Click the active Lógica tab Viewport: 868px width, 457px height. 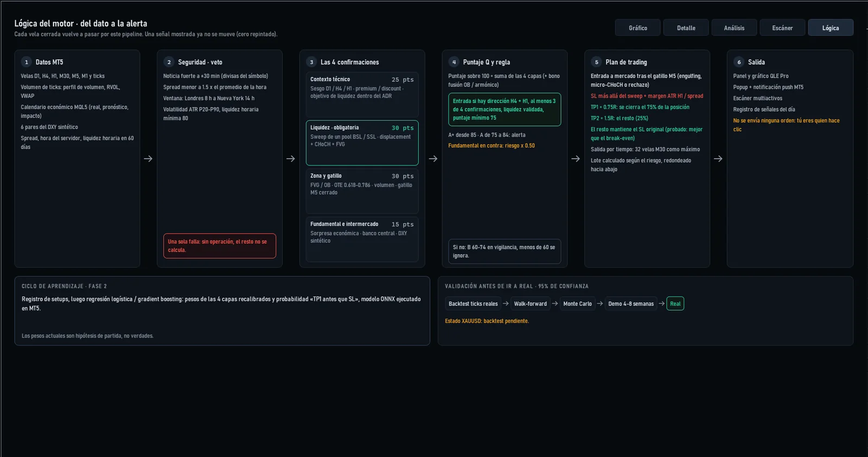tap(831, 28)
